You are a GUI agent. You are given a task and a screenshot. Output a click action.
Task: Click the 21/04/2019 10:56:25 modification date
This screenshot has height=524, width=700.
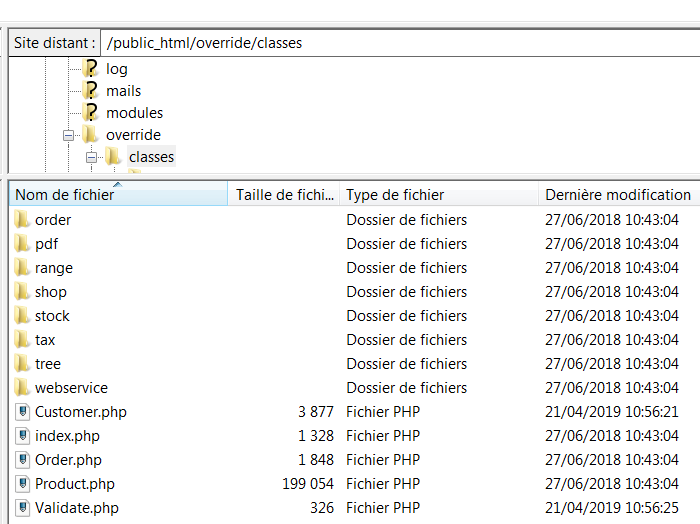[x=612, y=508]
